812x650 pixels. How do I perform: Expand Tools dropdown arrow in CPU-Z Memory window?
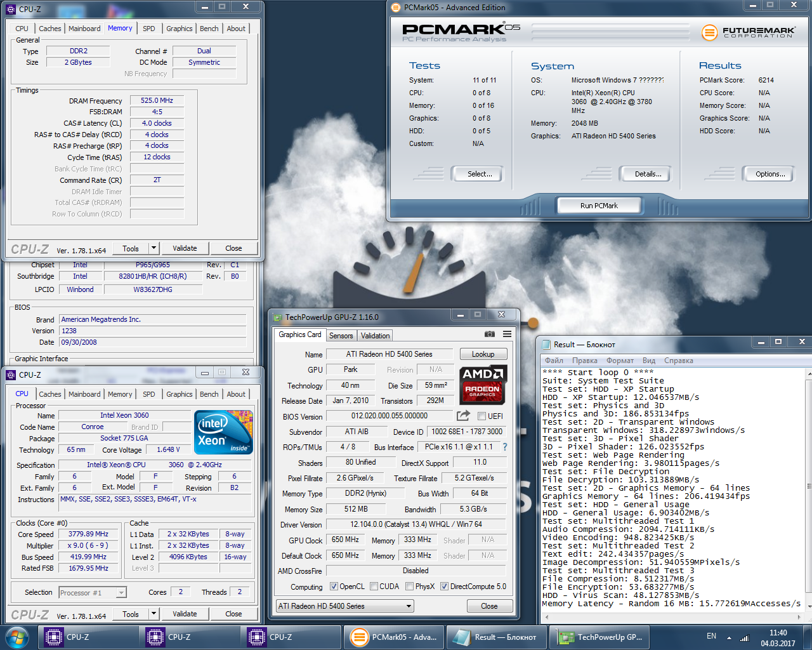point(154,248)
